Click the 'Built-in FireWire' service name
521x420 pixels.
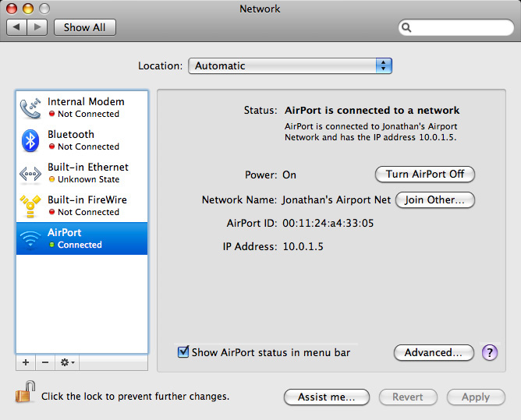[x=87, y=199]
